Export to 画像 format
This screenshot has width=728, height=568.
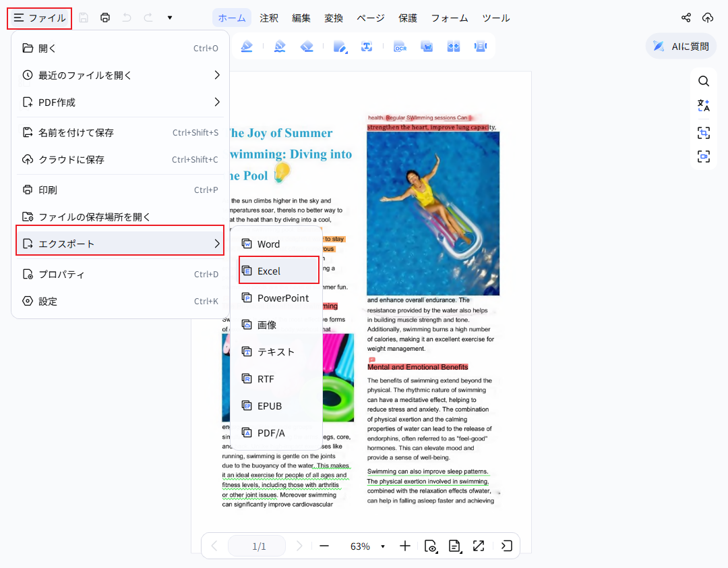pos(278,325)
